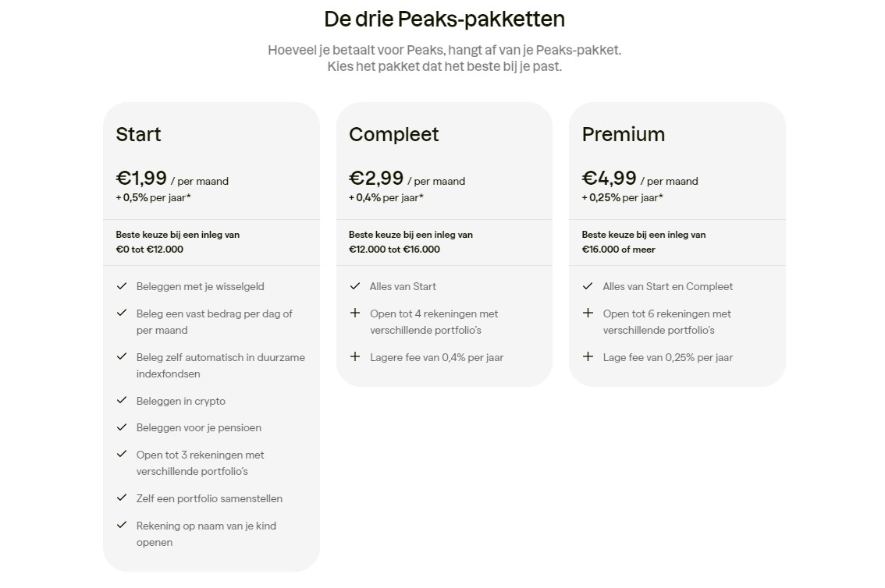
Task: Click checkmark beside 'Beleggen met je wisselgeld'
Action: point(122,286)
